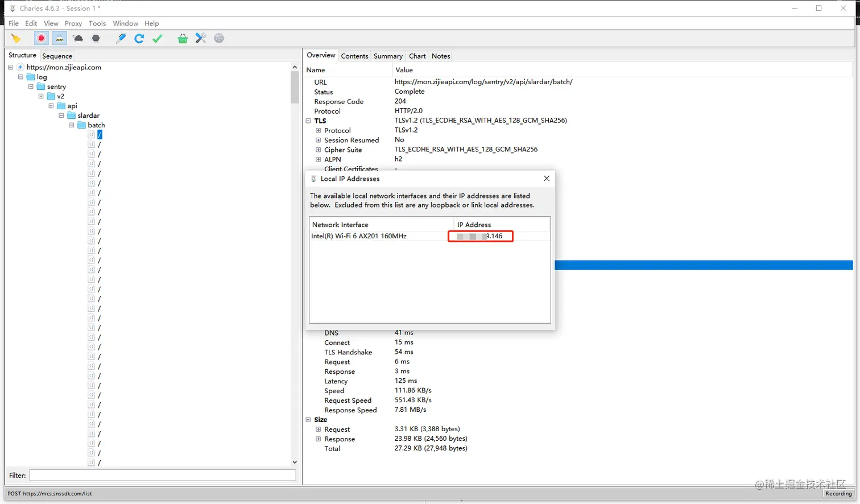Image resolution: width=860 pixels, height=504 pixels.
Task: Open the Contents tab
Action: coord(354,56)
